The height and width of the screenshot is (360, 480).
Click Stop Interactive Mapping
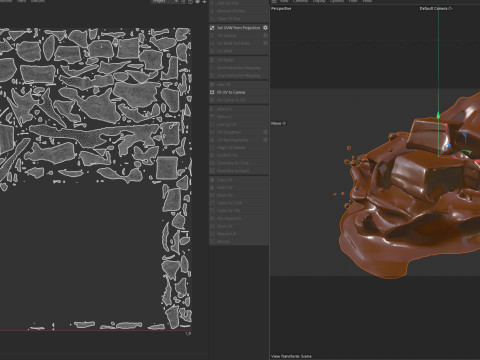coord(239,76)
